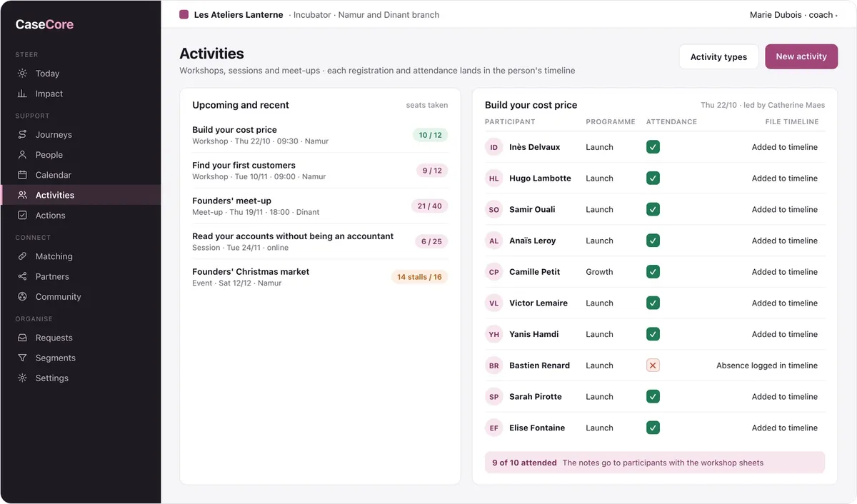This screenshot has height=504, width=857.
Task: Click Added to timeline for Elise Fontaine
Action: (785, 428)
